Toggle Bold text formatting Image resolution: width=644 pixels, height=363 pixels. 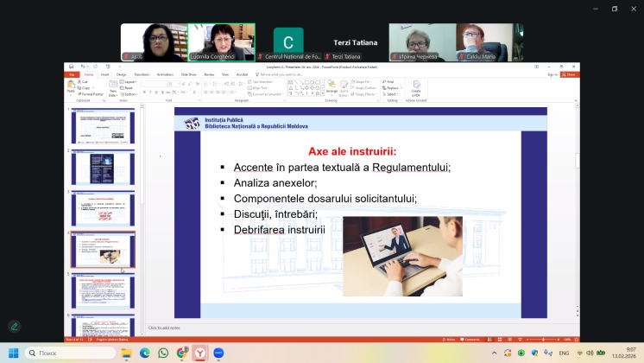pyautogui.click(x=144, y=92)
